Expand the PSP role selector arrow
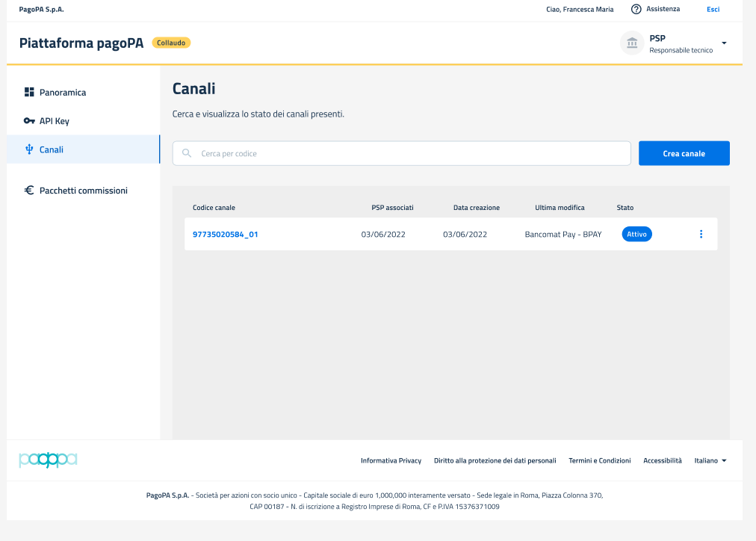 [x=724, y=43]
